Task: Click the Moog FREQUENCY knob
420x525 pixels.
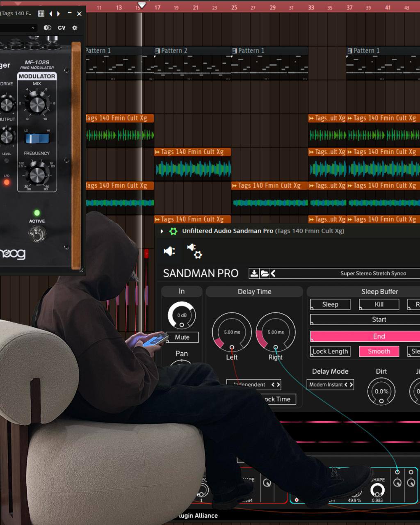Action: coord(37,175)
